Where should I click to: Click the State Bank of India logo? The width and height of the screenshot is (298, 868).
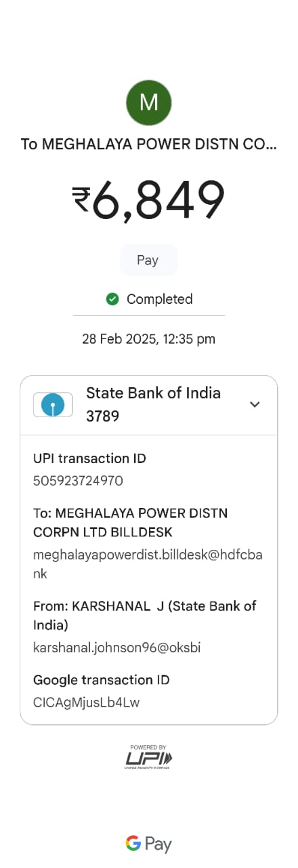click(x=53, y=405)
